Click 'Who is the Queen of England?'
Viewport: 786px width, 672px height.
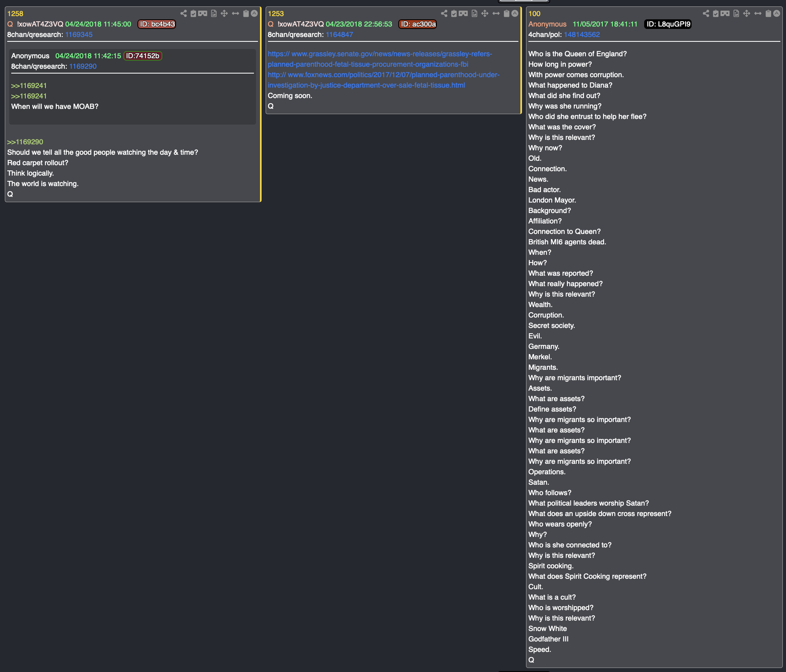(x=577, y=54)
